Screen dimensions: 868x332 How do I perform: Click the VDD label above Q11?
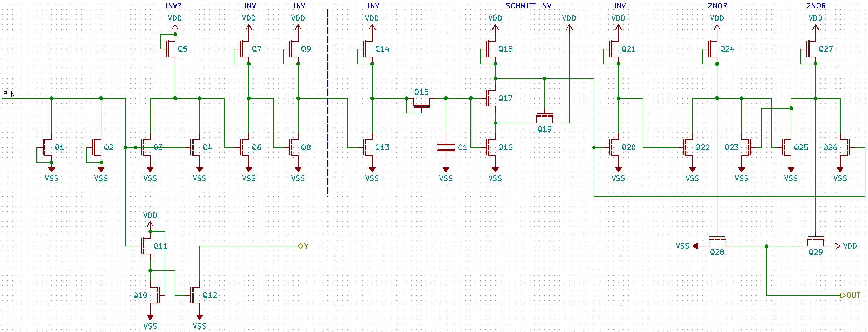pyautogui.click(x=150, y=215)
